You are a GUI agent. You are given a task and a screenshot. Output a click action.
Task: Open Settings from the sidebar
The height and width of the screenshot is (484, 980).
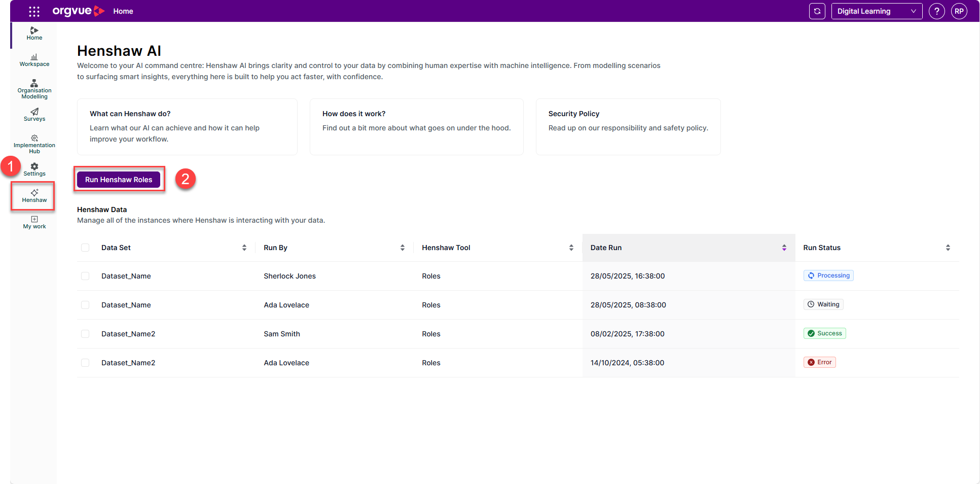34,170
